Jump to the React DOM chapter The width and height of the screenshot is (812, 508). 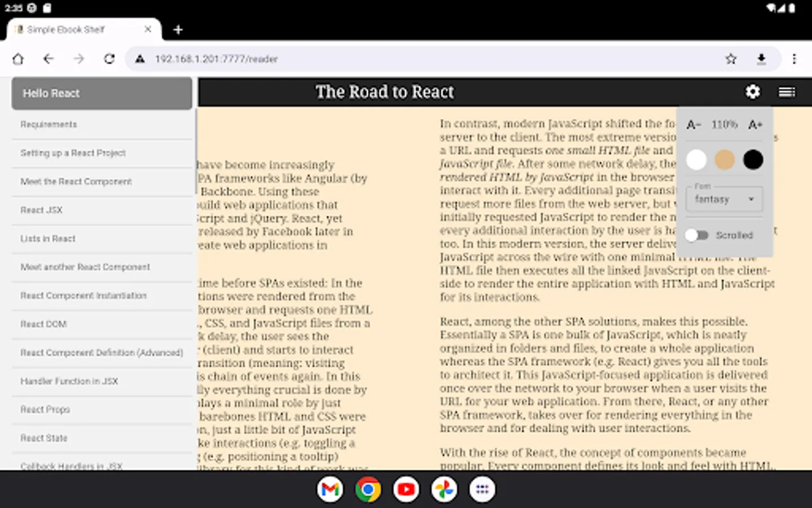coord(102,324)
